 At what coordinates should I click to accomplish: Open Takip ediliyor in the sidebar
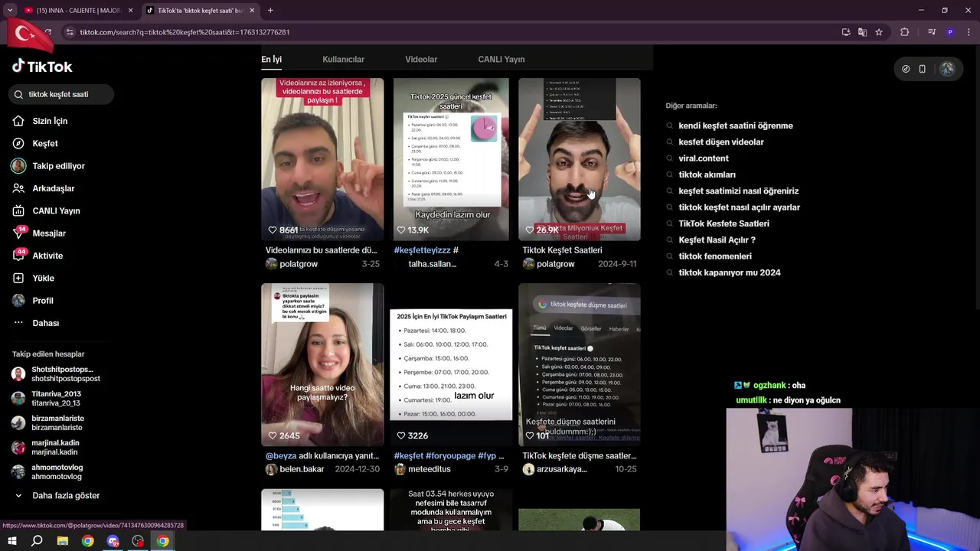(47, 166)
